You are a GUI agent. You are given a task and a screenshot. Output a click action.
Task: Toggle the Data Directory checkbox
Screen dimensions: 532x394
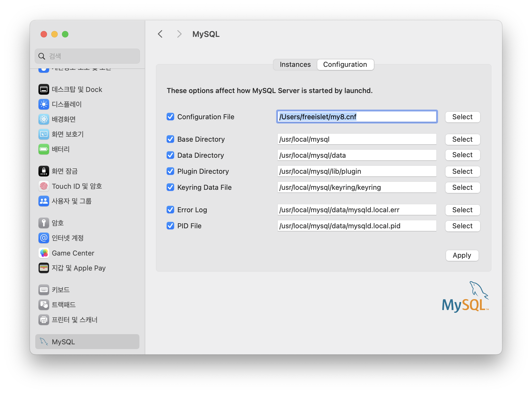[x=170, y=155]
